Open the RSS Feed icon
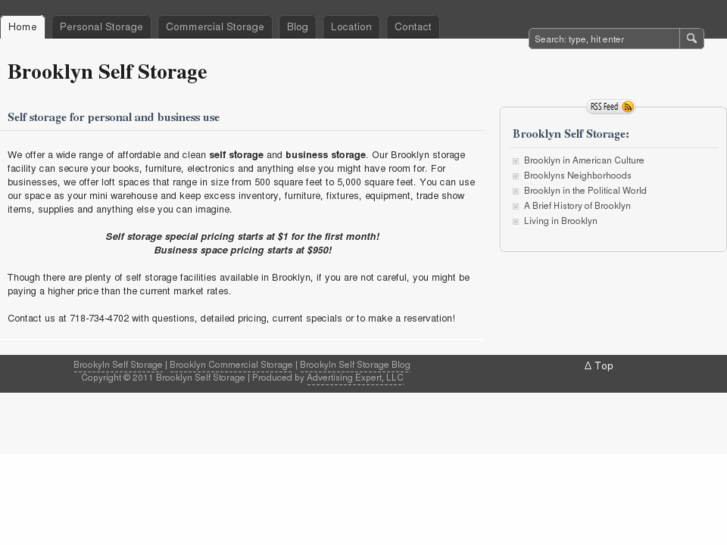 pos(611,107)
